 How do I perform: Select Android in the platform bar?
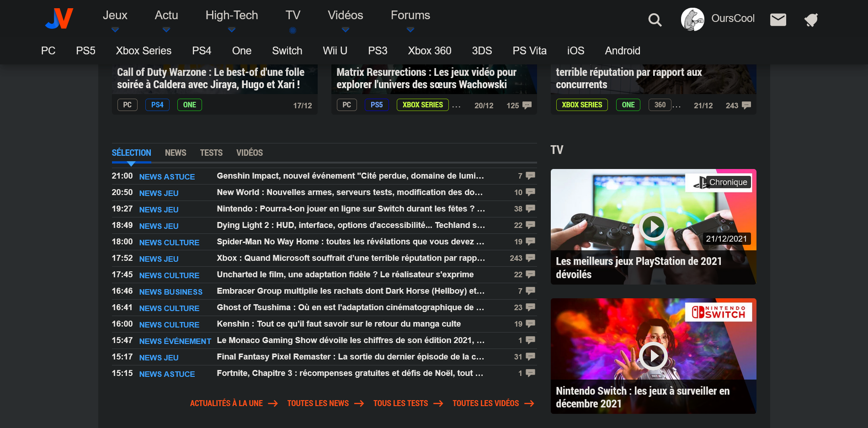(623, 51)
